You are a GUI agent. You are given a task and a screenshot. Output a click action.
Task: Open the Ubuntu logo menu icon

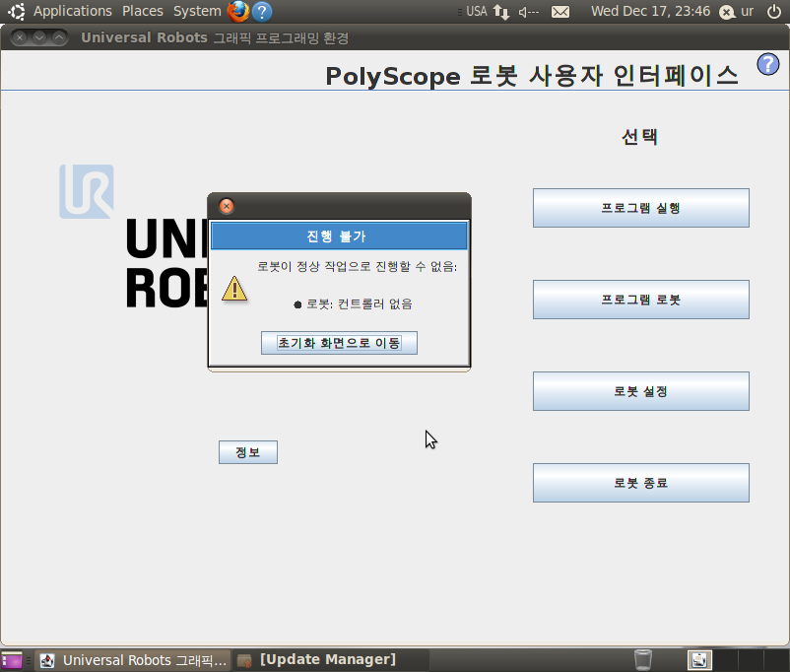click(16, 11)
